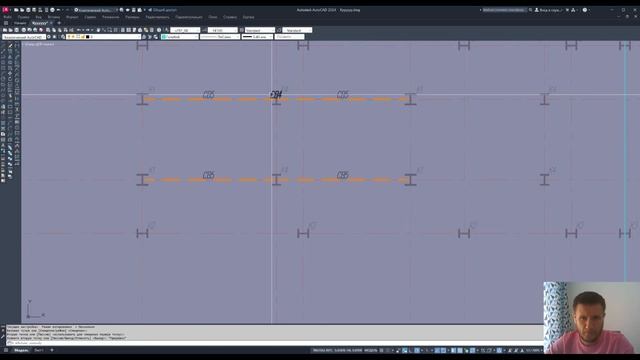Open the Рисование menu
640x360 pixels.
click(x=111, y=17)
